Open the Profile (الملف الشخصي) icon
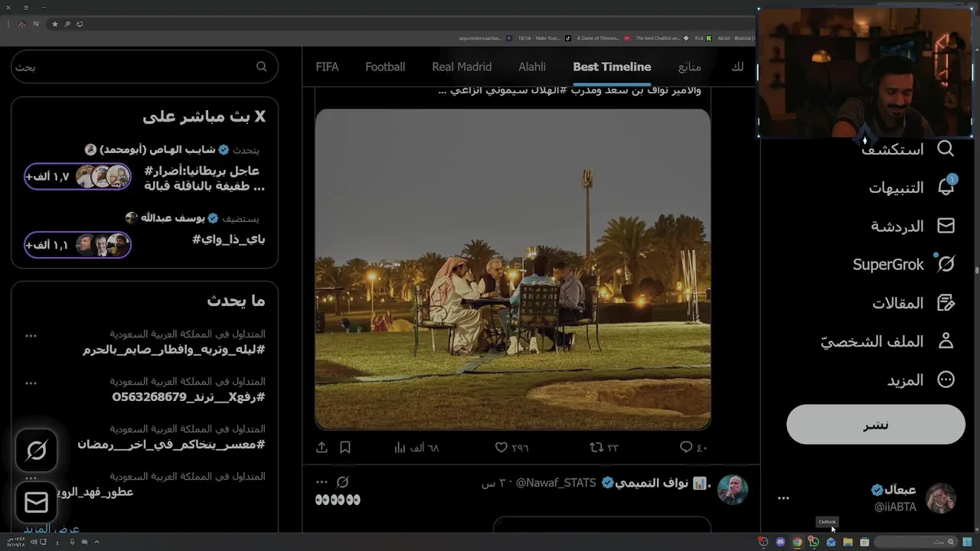Viewport: 980px width, 551px height. 946,341
